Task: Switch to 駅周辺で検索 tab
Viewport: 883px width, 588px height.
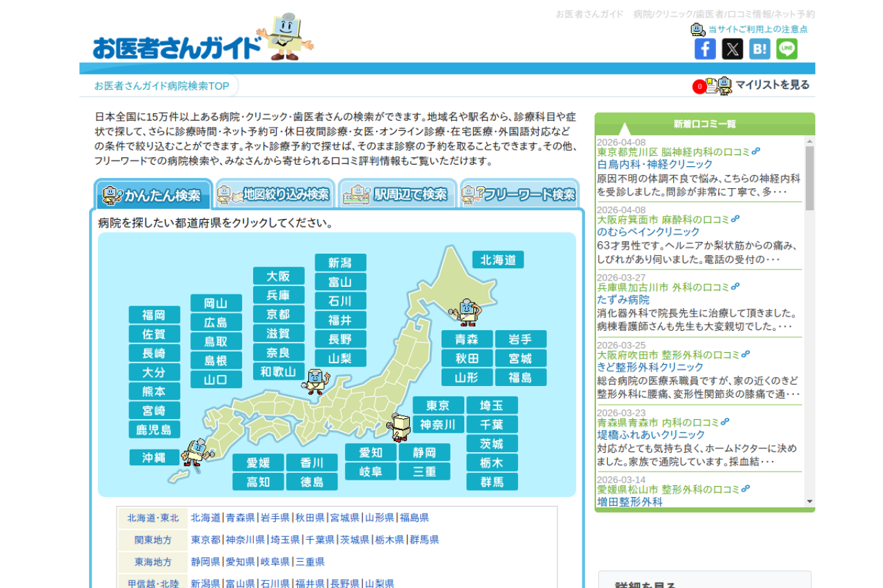Action: coord(398,194)
